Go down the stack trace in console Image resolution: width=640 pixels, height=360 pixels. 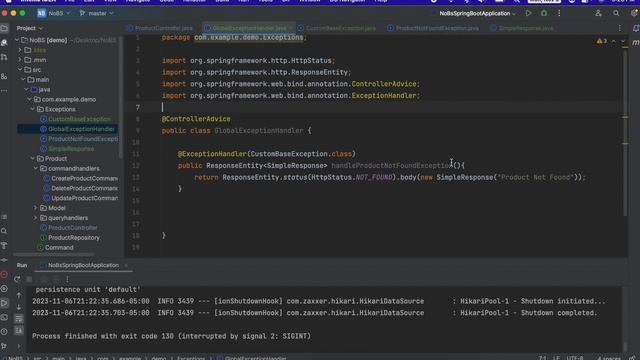tap(19, 307)
